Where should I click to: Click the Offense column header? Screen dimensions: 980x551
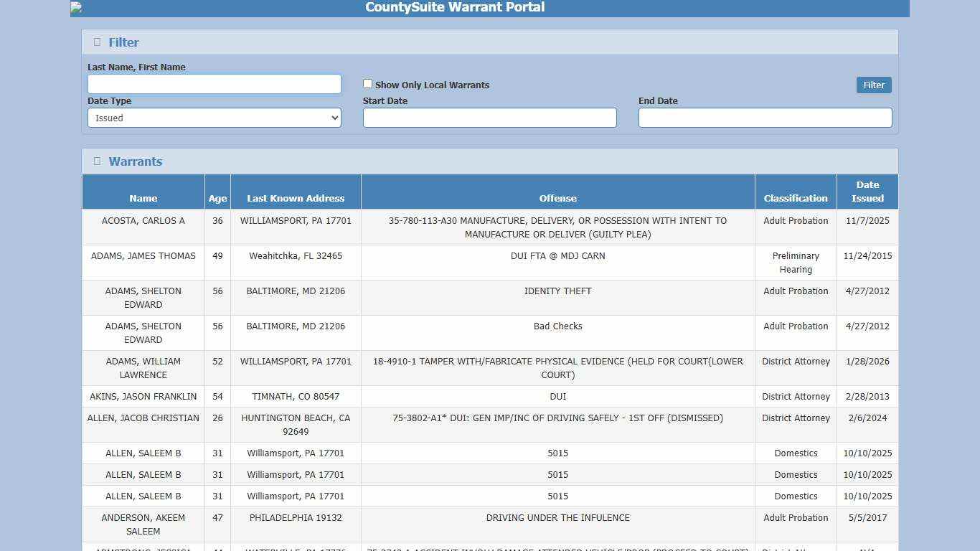[x=557, y=198]
